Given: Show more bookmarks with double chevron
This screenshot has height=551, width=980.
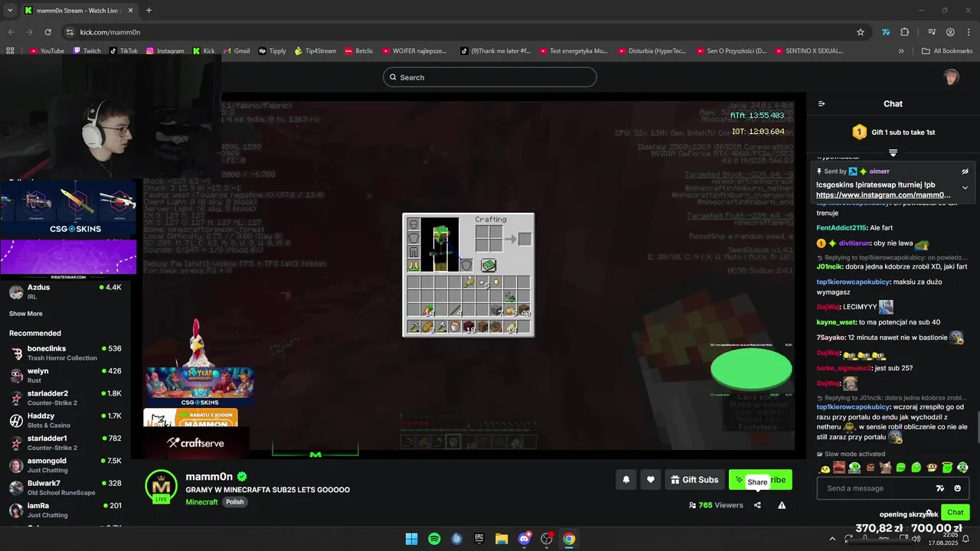Looking at the screenshot, I should pyautogui.click(x=901, y=51).
